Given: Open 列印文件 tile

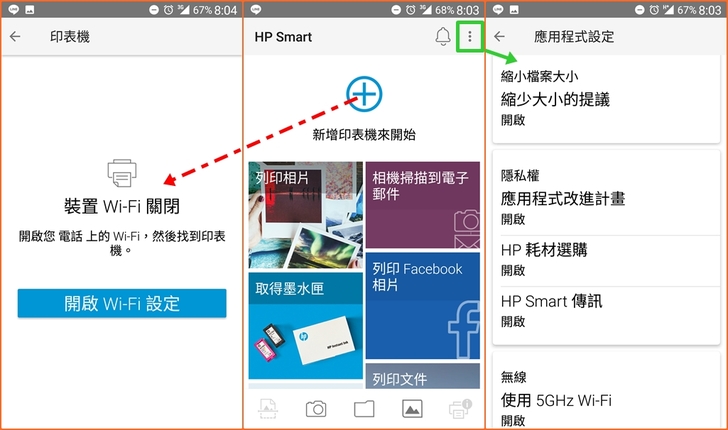Looking at the screenshot, I should [x=422, y=376].
